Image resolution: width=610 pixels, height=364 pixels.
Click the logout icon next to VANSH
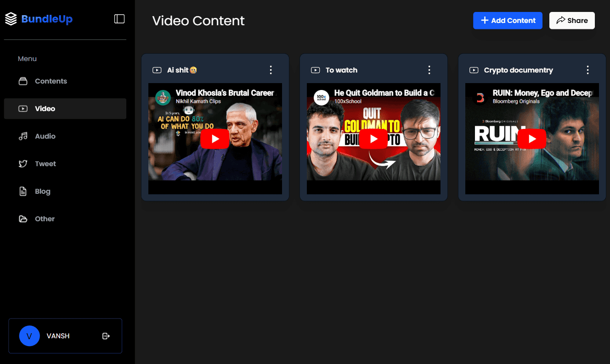(106, 336)
